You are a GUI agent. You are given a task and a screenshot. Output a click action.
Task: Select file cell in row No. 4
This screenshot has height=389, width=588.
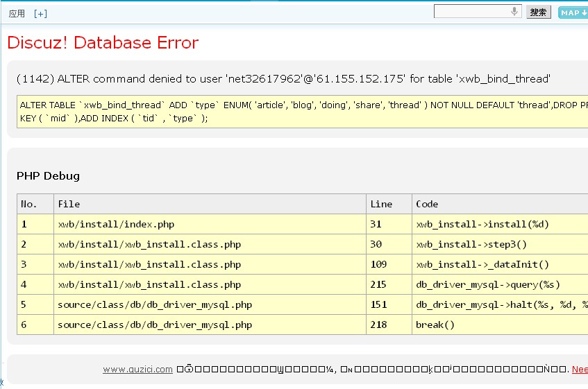coord(210,284)
